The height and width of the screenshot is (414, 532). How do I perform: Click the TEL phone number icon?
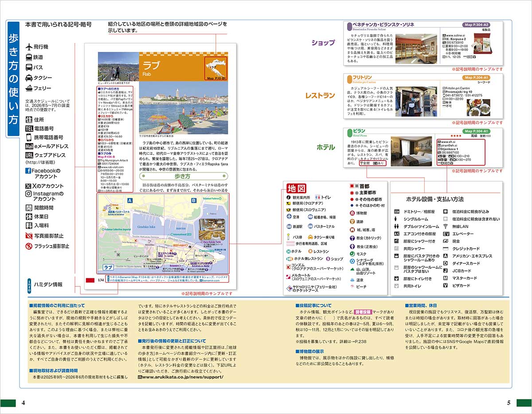pyautogui.click(x=29, y=129)
